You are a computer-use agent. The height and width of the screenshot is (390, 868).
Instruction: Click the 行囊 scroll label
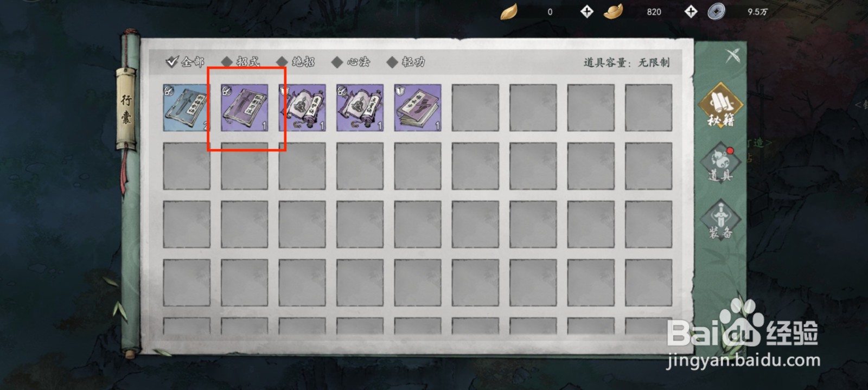126,108
